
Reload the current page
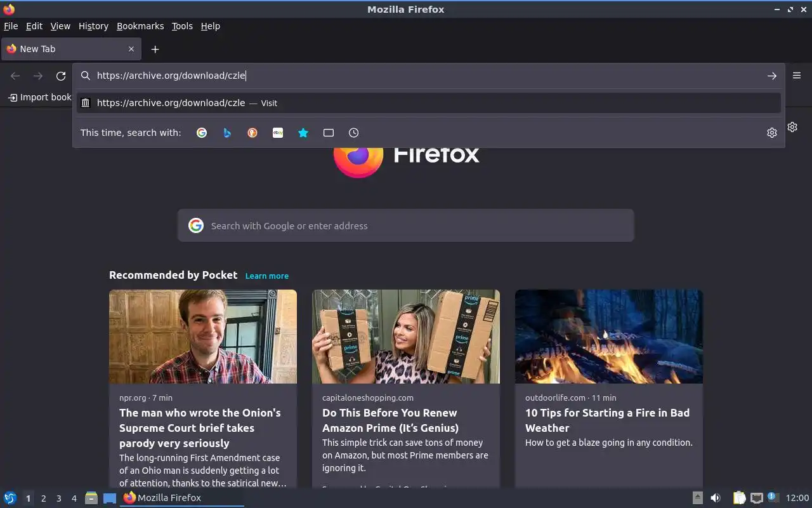tap(61, 76)
